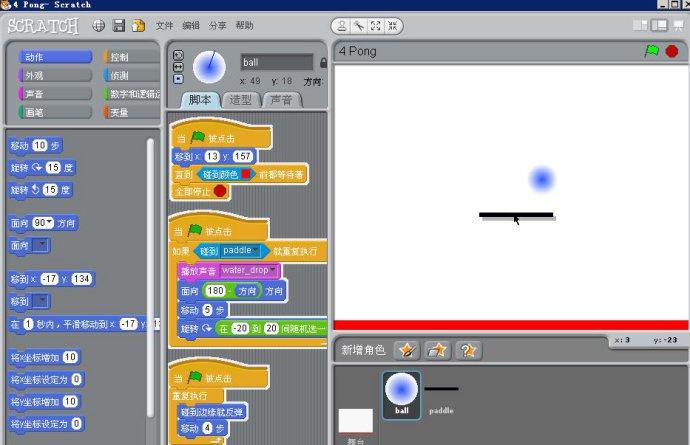The height and width of the screenshot is (445, 690).
Task: Enter presentation mode
Action: coord(678,26)
